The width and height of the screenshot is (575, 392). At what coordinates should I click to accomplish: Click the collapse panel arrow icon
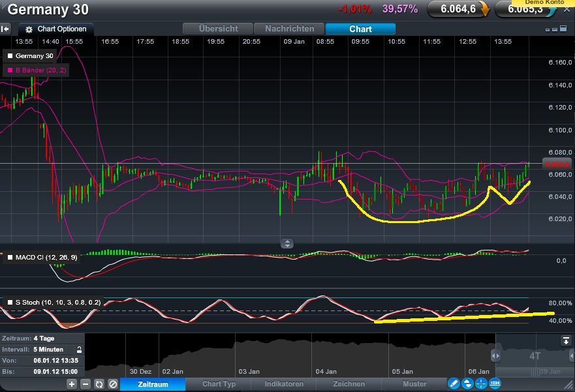pyautogui.click(x=7, y=29)
